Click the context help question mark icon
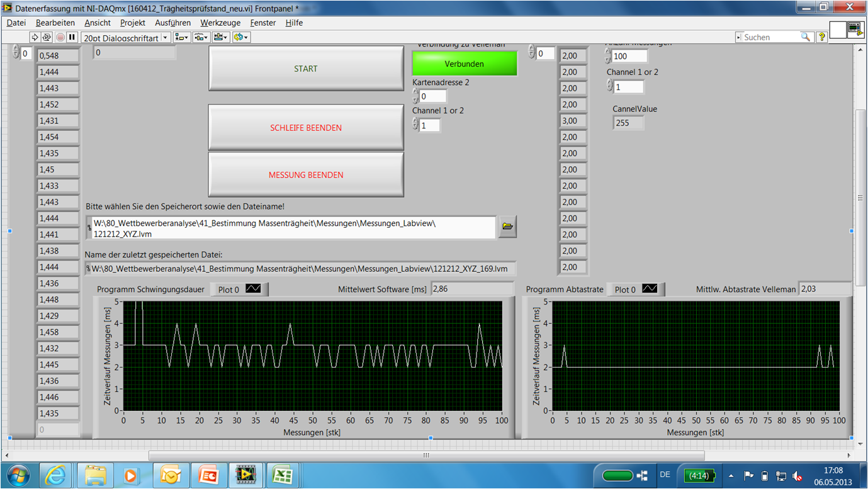This screenshot has height=489, width=868. point(821,37)
